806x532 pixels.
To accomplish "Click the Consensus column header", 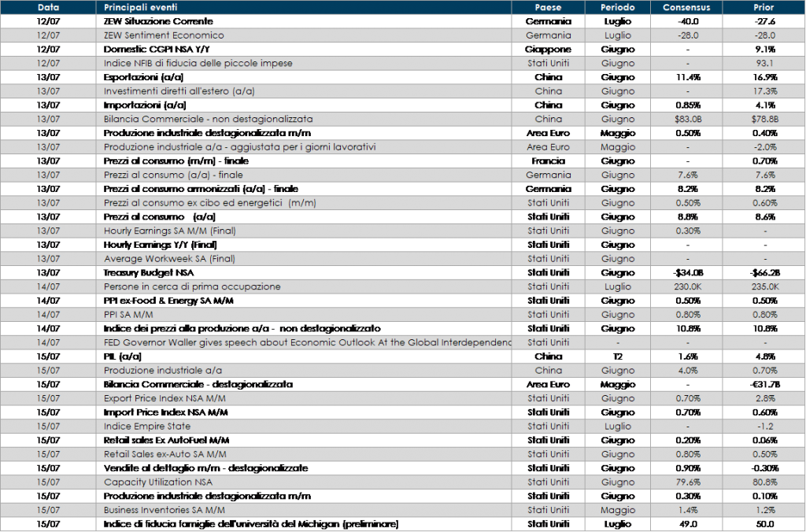I will click(686, 7).
